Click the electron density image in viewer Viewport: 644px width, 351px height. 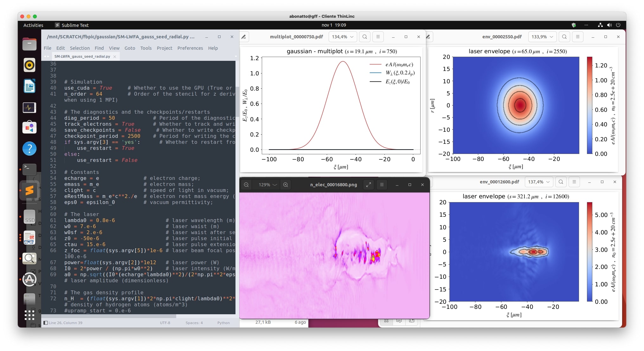pyautogui.click(x=334, y=255)
